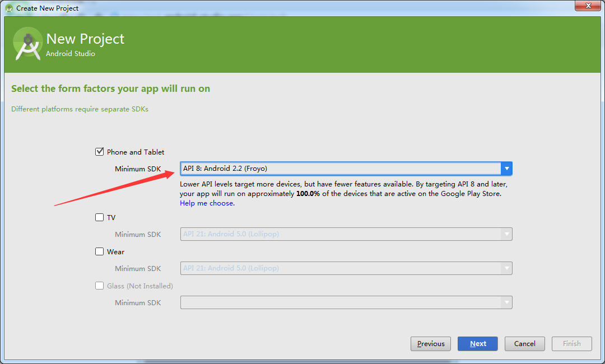Toggle the Glass (Not Installed) checkbox
605x364 pixels.
100,286
